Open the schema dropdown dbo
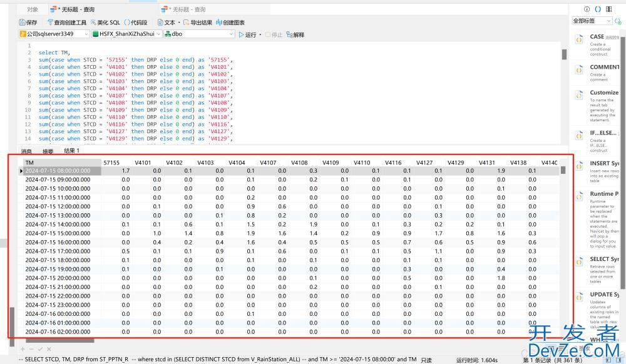626x364 pixels. click(x=199, y=34)
